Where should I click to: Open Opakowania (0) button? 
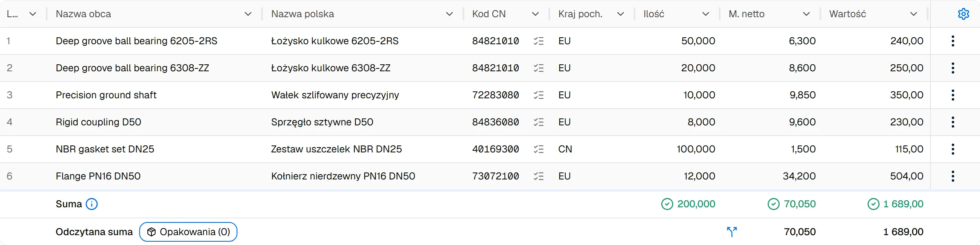tap(188, 232)
